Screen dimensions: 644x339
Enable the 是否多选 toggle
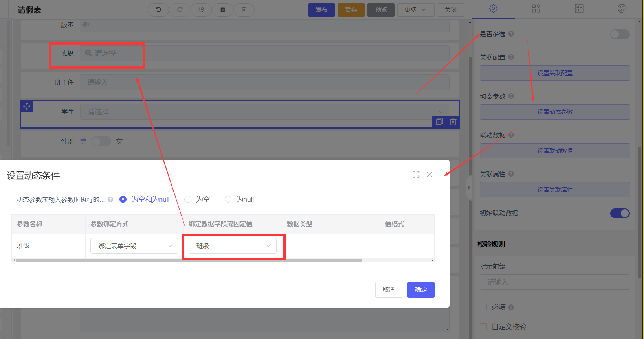pyautogui.click(x=620, y=34)
